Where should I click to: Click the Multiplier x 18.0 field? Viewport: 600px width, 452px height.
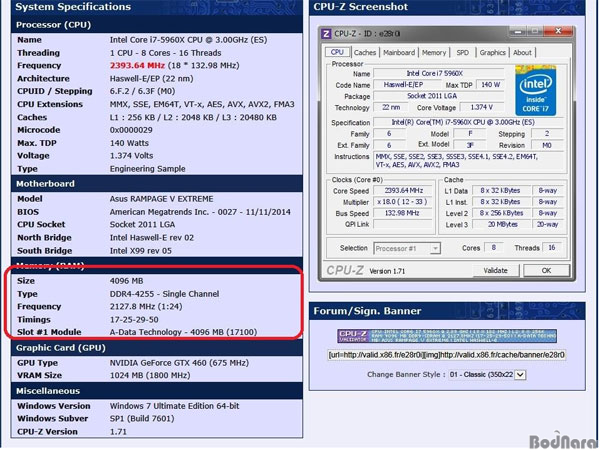point(404,202)
